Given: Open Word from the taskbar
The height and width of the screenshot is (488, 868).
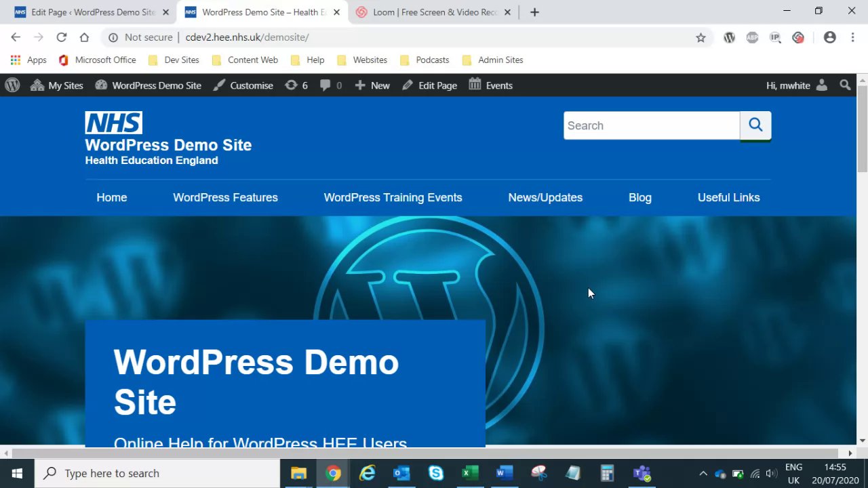Looking at the screenshot, I should tap(505, 473).
